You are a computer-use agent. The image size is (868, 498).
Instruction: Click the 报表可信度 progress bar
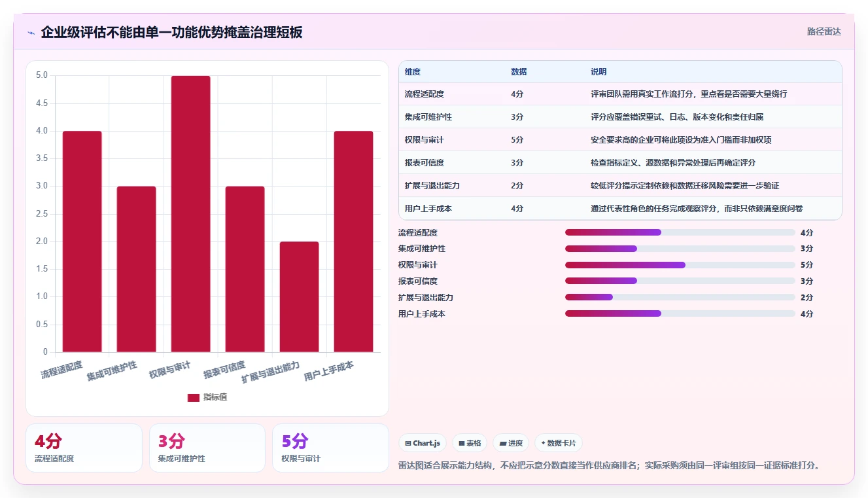coord(680,281)
